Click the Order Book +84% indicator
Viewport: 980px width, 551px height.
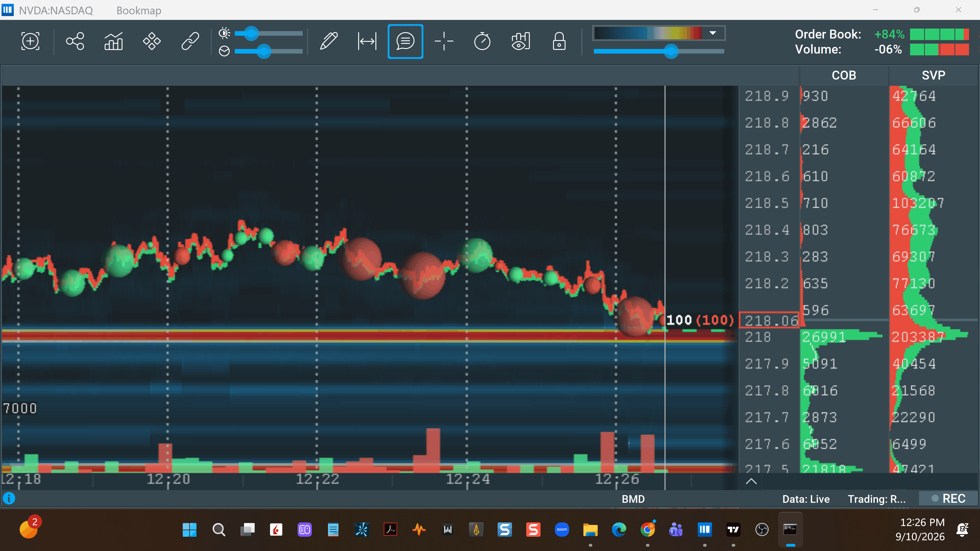881,34
